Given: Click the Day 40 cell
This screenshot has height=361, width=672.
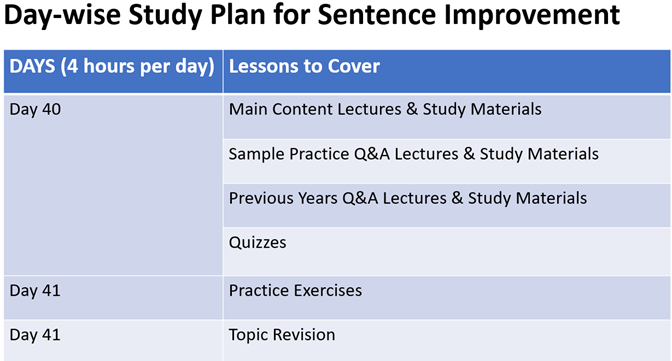Looking at the screenshot, I should [113, 185].
